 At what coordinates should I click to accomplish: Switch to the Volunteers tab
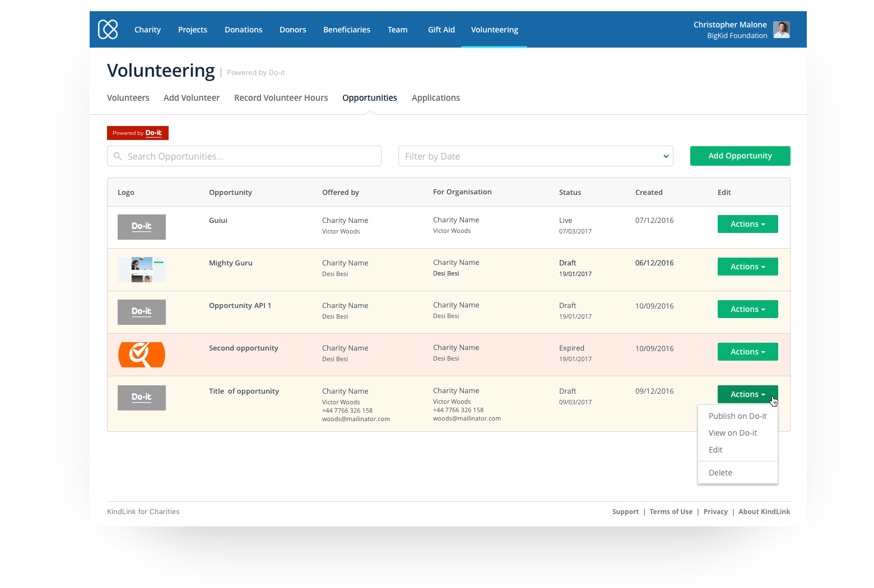point(128,98)
